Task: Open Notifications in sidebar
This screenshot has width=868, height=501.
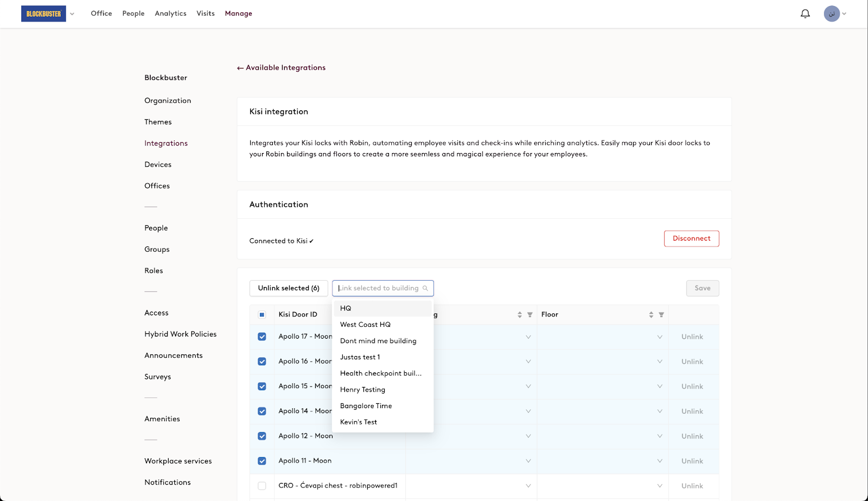Action: coord(168,483)
